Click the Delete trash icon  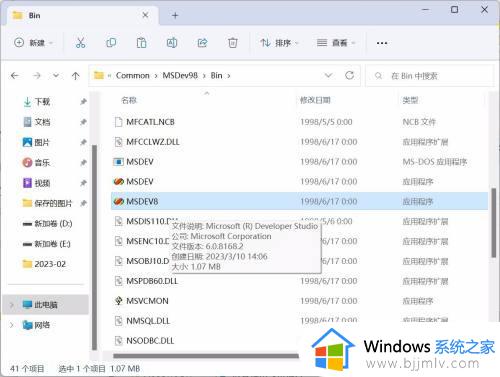pos(233,43)
